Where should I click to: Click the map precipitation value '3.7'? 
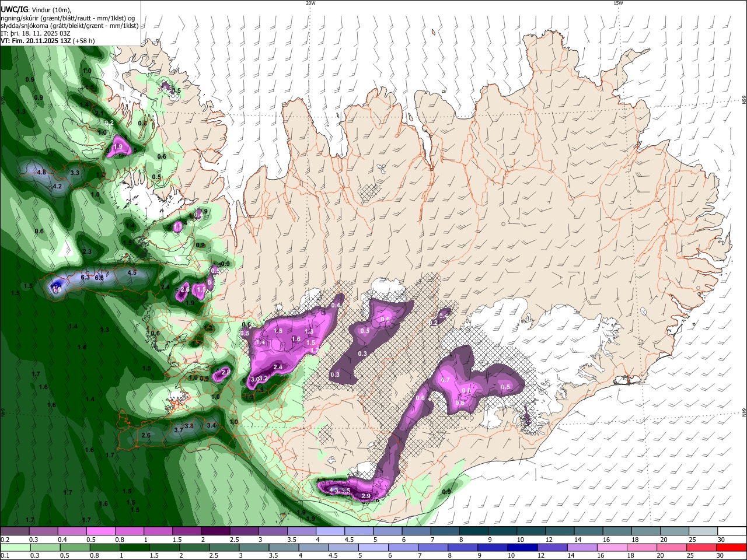179,430
